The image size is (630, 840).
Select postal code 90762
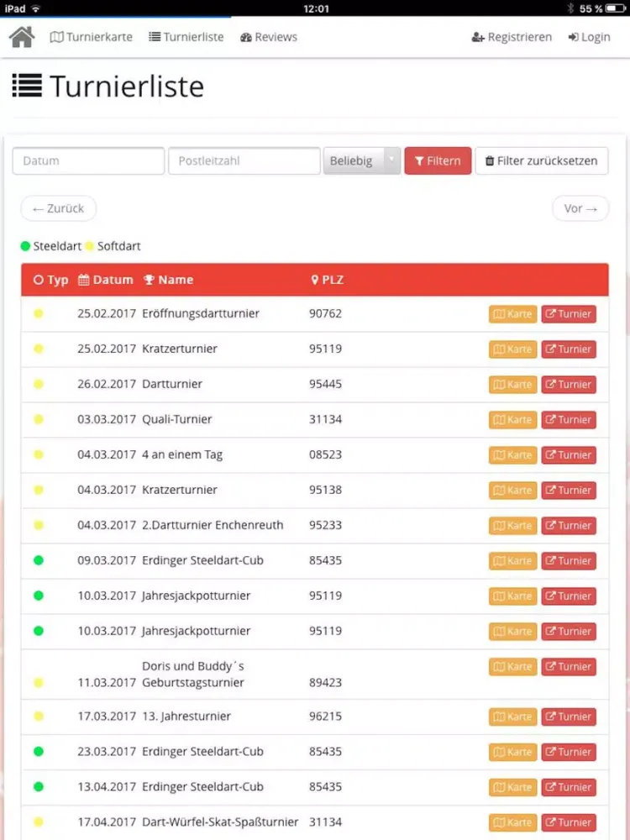325,313
